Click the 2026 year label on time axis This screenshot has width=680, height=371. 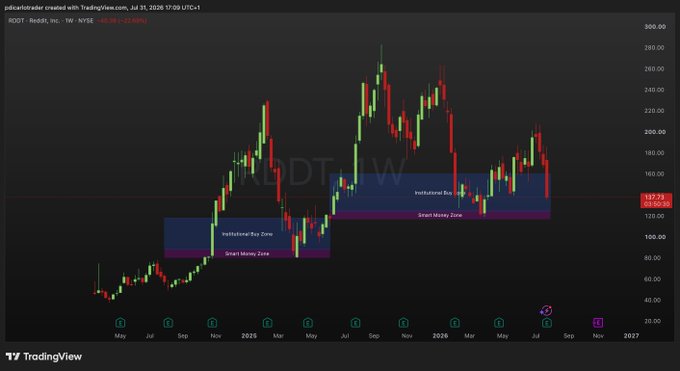point(440,336)
